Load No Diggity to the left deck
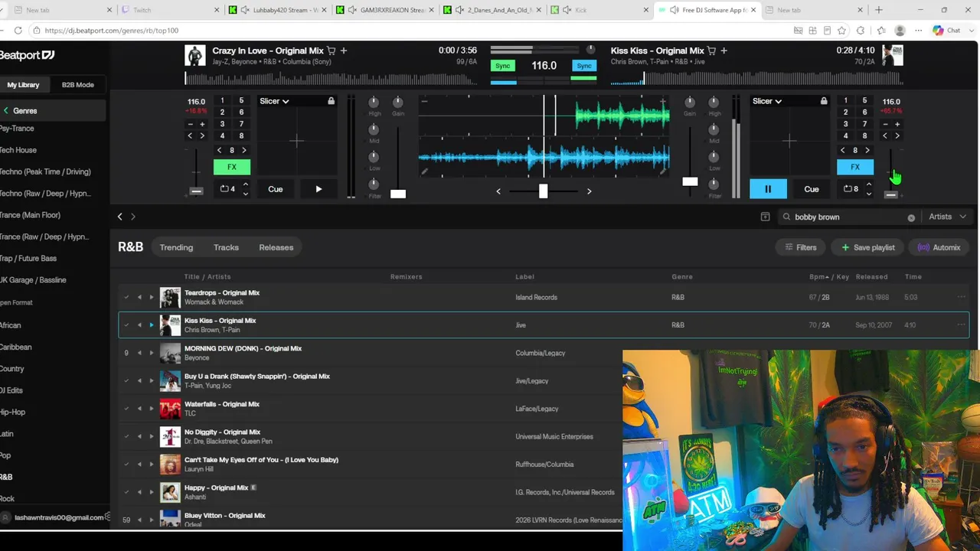 tap(139, 436)
